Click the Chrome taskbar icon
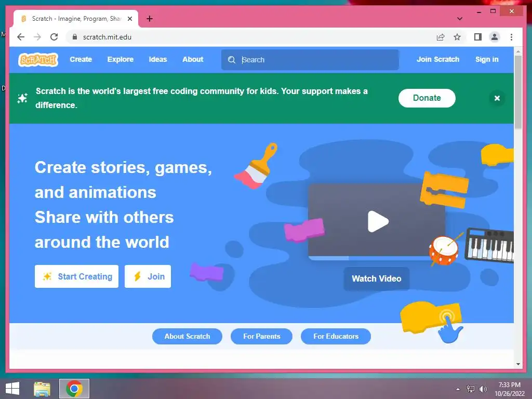The width and height of the screenshot is (532, 399). pyautogui.click(x=74, y=389)
